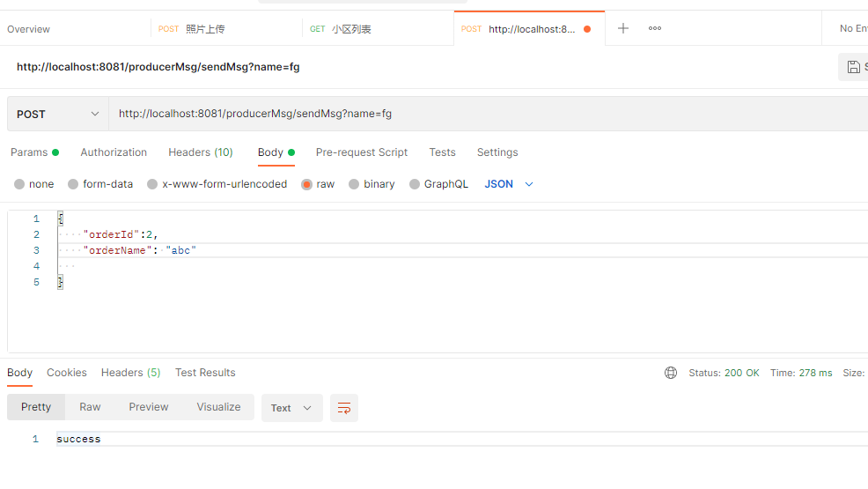Open the JSON format dropdown
868x489 pixels.
509,184
